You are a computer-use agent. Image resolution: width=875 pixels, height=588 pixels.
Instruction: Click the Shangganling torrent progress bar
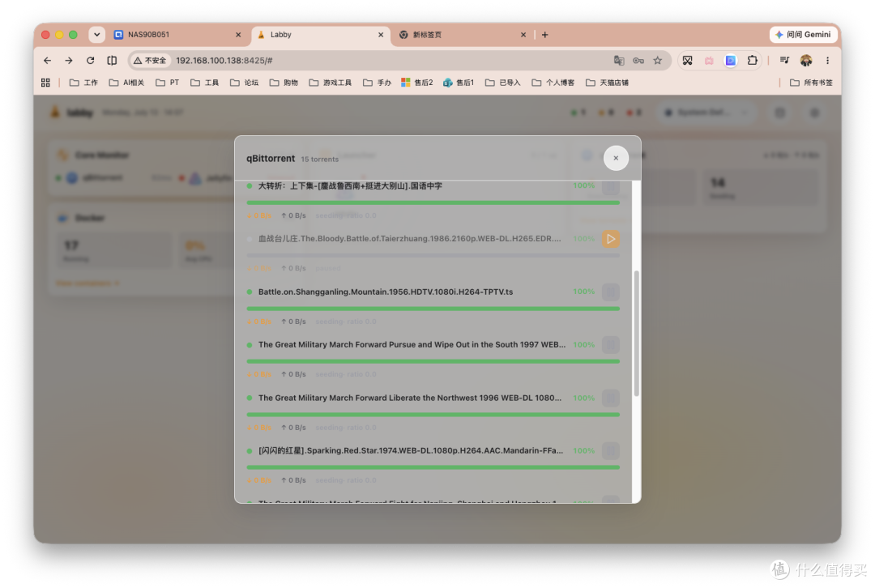pos(433,309)
